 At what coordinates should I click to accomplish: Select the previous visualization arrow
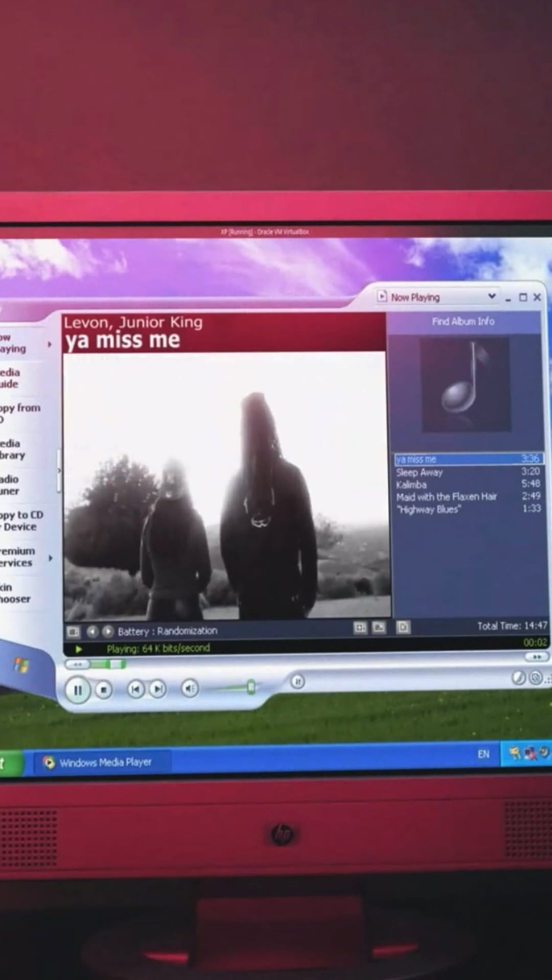point(92,632)
